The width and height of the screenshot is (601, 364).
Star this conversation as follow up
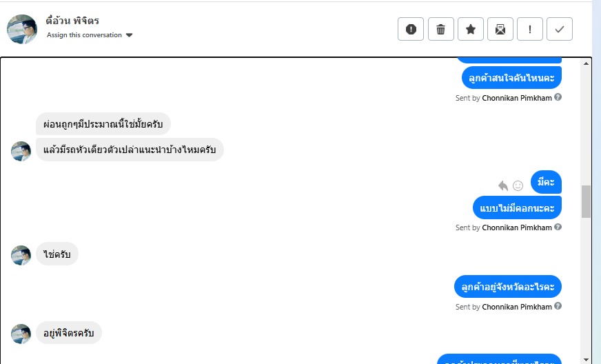[471, 29]
